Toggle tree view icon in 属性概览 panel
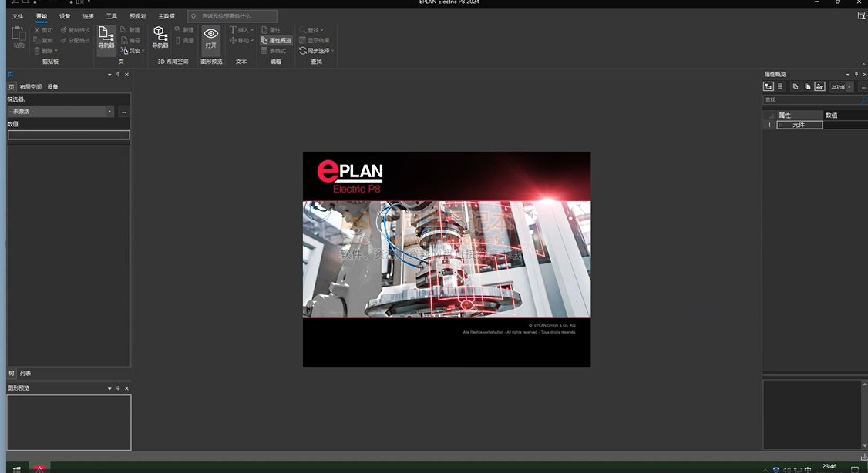 [x=769, y=86]
